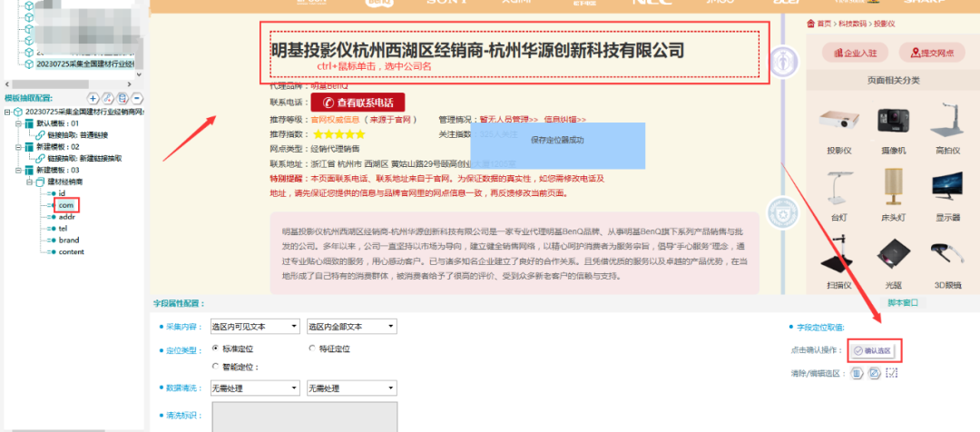Click the 投影仪 projector category icon
This screenshot has height=432, width=980.
(838, 120)
